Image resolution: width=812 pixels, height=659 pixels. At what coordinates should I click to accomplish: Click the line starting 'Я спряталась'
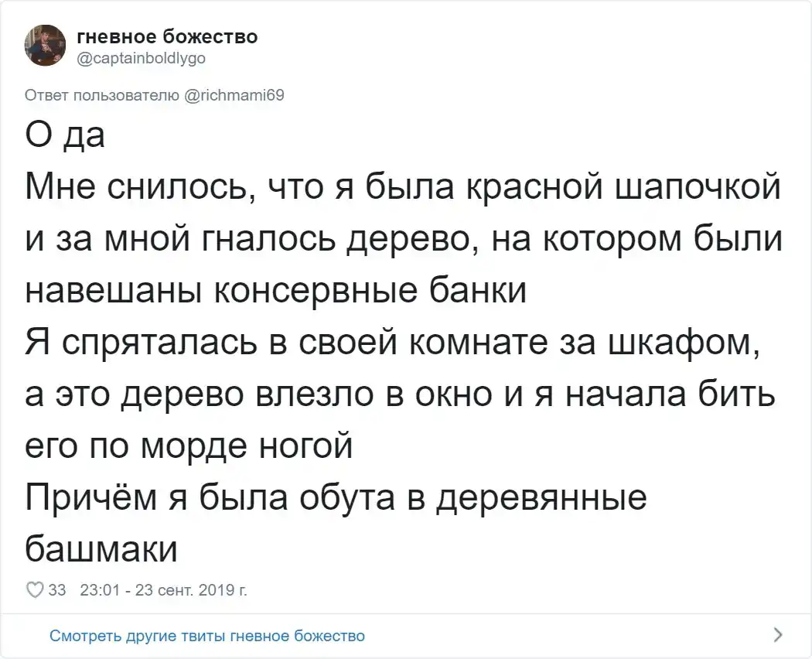pyautogui.click(x=394, y=343)
